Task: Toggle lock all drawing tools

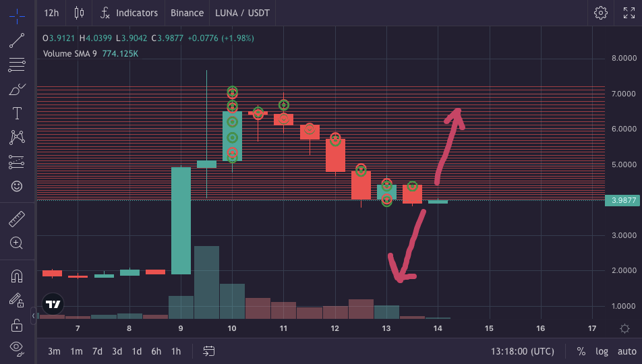Action: click(x=18, y=325)
